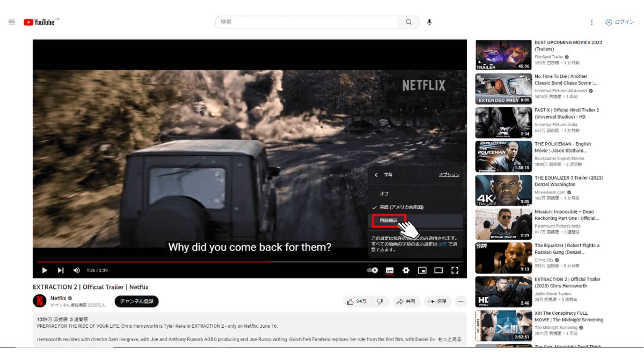Viewport: 644px width, 362px height.
Task: Click the 共有 share button
Action: [x=406, y=301]
